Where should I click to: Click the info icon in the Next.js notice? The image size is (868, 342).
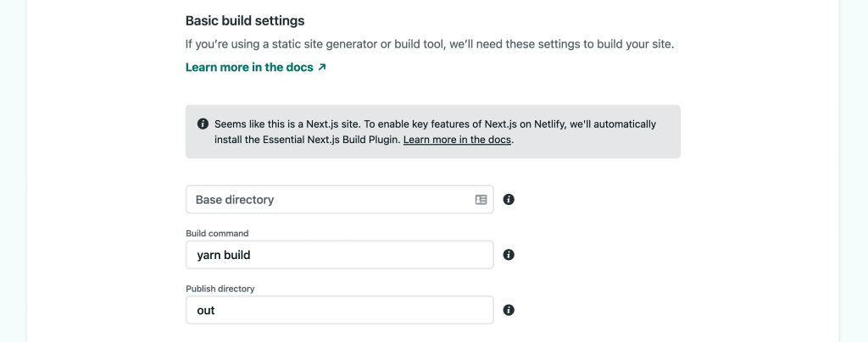tap(203, 124)
